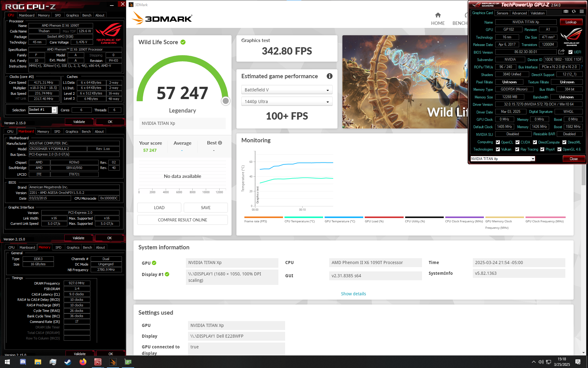Viewport: 588px width, 368px height.
Task: Open the GPU-Z hamburger menu
Action: [x=582, y=11]
